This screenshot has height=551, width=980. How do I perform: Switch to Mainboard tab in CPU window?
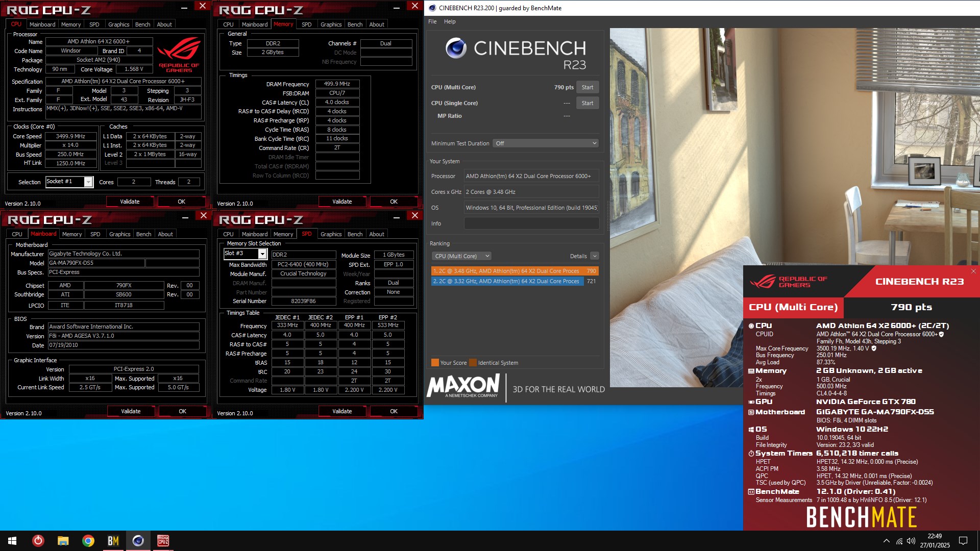(42, 24)
